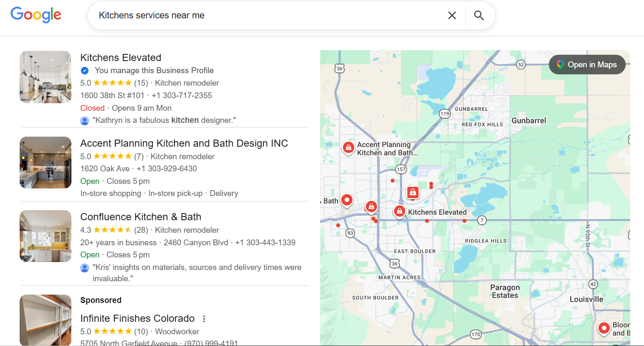The image size is (644, 346).
Task: Click the blue verified badge icon
Action: point(85,71)
